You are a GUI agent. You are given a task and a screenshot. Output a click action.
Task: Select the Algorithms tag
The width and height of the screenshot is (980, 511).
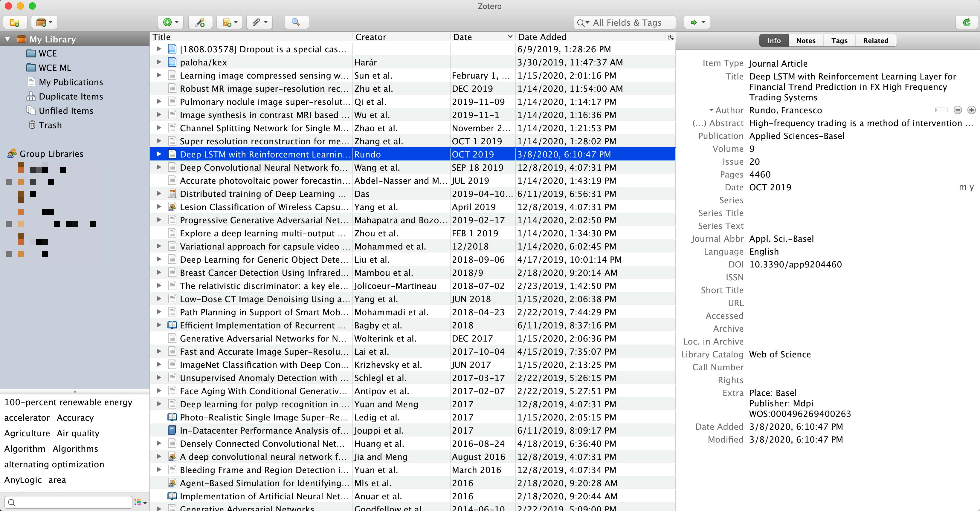click(75, 449)
